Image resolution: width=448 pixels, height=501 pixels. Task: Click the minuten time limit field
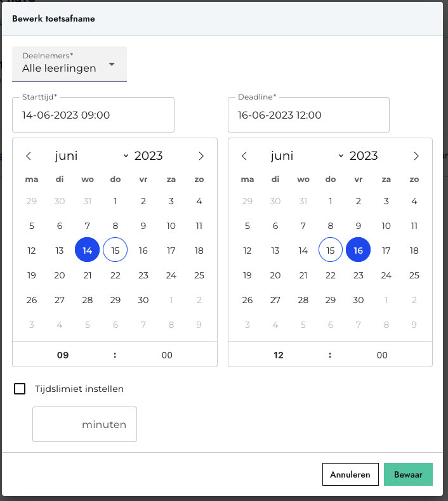click(x=84, y=424)
